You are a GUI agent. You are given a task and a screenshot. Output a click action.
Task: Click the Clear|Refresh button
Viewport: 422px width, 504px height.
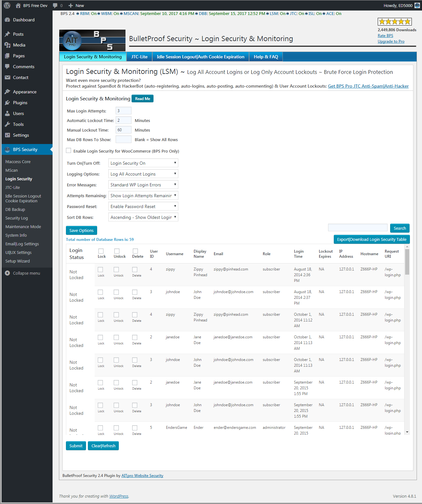pos(104,446)
